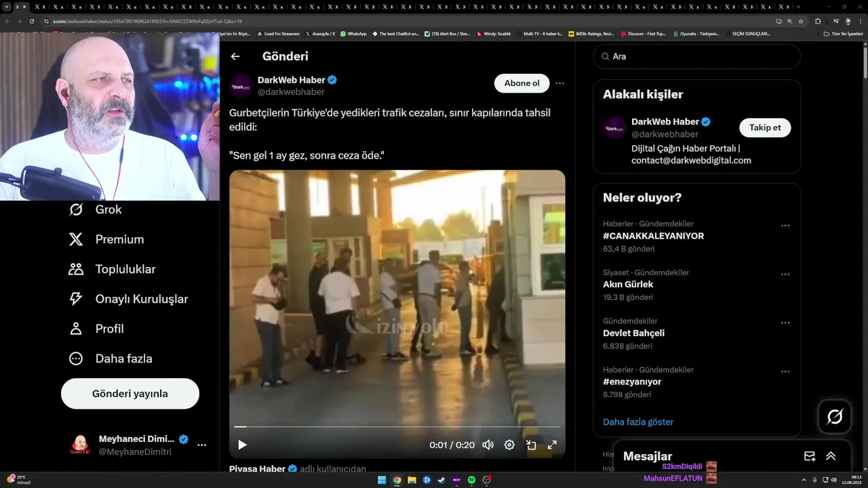Click in the Ara search field
868x488 pixels.
(x=696, y=56)
